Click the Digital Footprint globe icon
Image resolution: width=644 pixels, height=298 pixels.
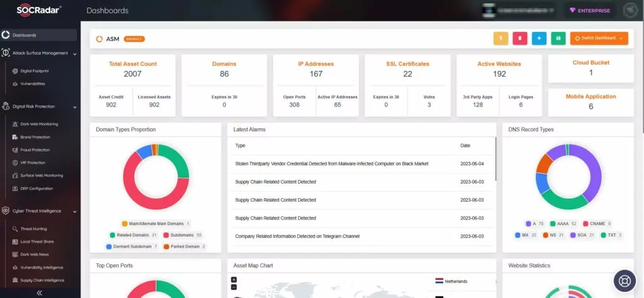click(15, 71)
